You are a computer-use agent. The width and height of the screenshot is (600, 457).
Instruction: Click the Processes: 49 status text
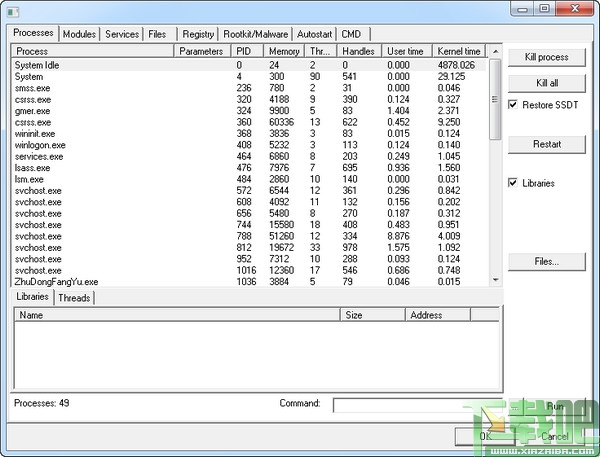[x=42, y=403]
